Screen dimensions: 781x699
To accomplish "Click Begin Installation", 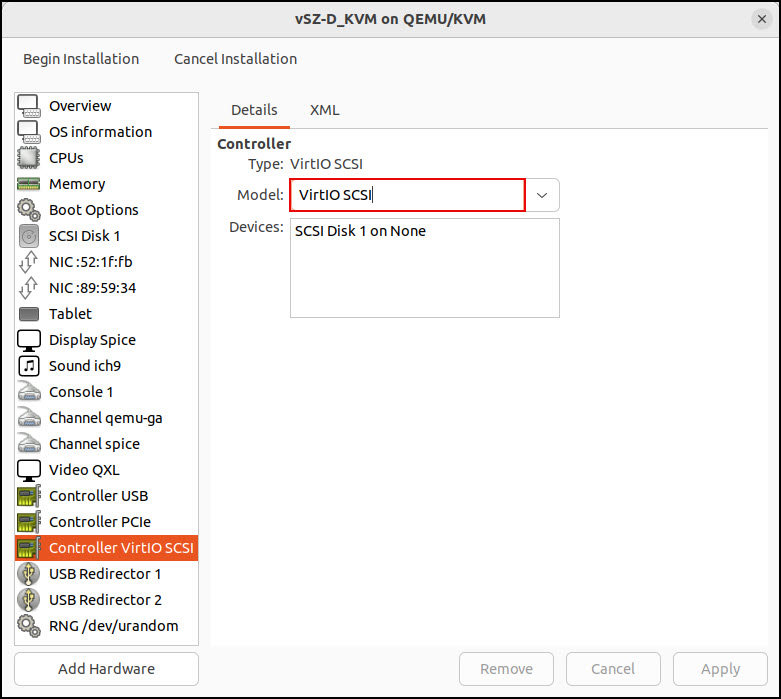I will point(81,59).
